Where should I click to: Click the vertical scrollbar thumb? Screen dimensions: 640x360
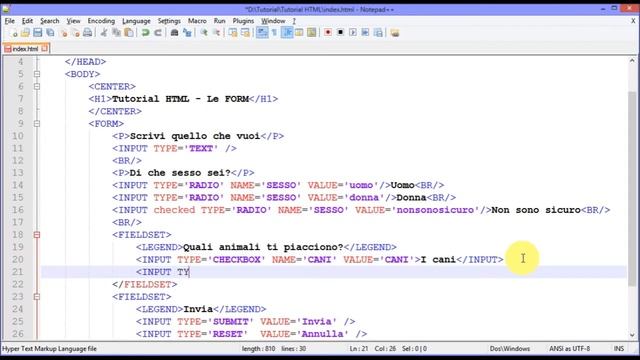pyautogui.click(x=632, y=189)
